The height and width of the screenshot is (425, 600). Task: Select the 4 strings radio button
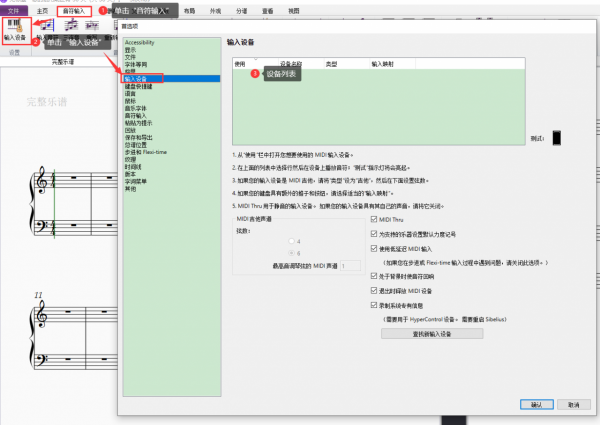point(292,241)
